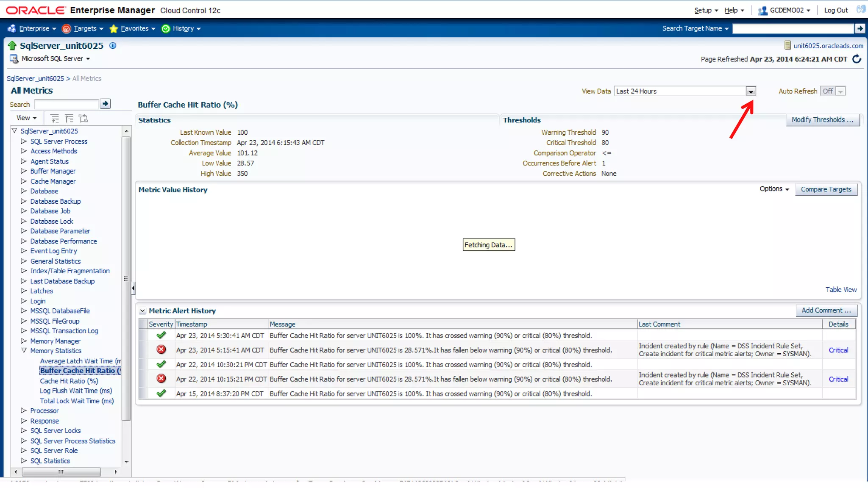Image resolution: width=868 pixels, height=488 pixels.
Task: Click the Microsoft SQL Server target icon
Action: point(14,59)
